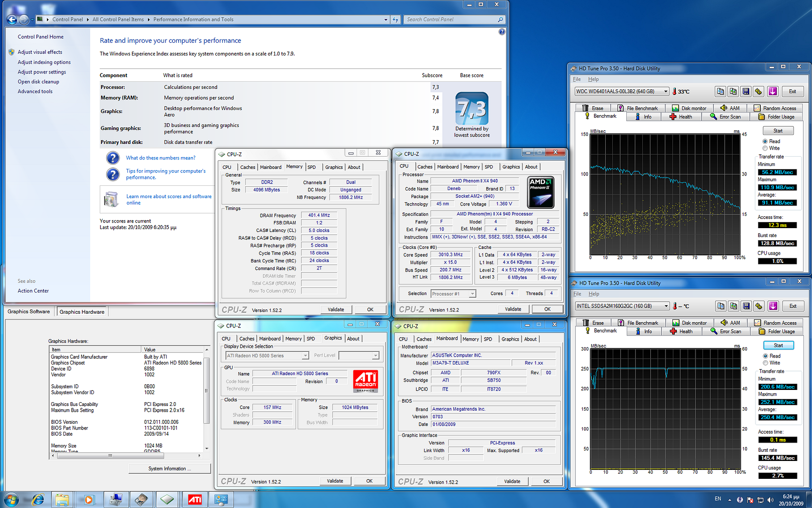
Task: Select Write option in WDC HD Tune window
Action: point(765,148)
